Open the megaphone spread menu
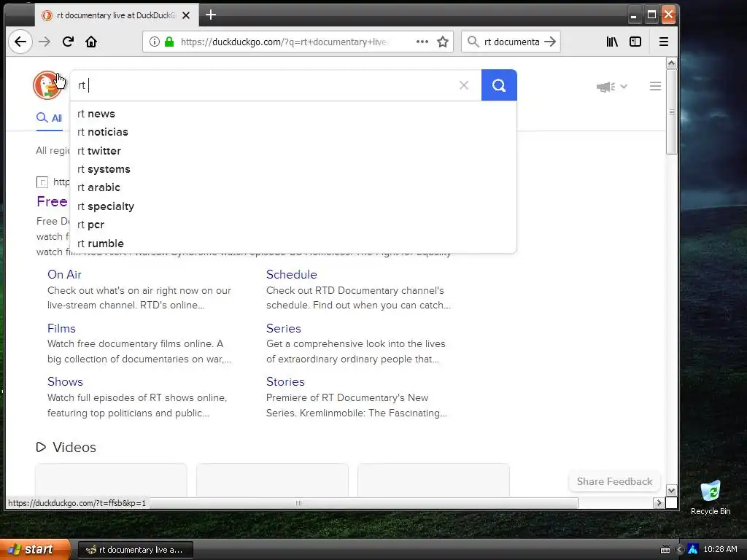This screenshot has width=747, height=560. pos(612,87)
